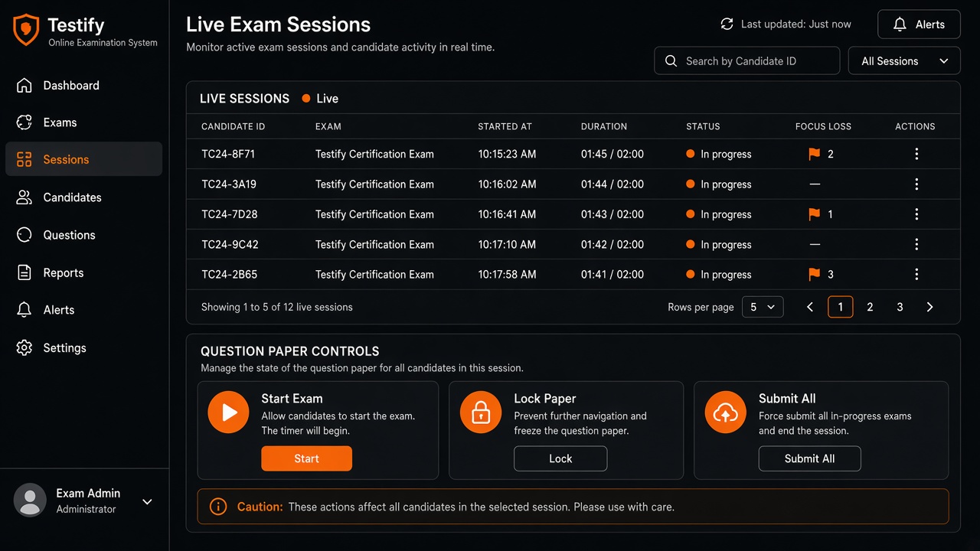The height and width of the screenshot is (551, 980).
Task: Click the Sessions grid icon
Action: [24, 159]
